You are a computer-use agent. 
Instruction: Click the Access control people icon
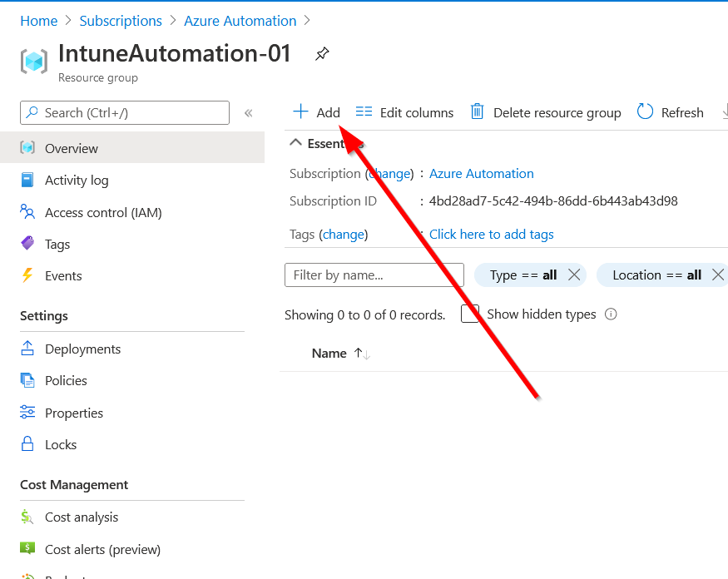click(27, 212)
